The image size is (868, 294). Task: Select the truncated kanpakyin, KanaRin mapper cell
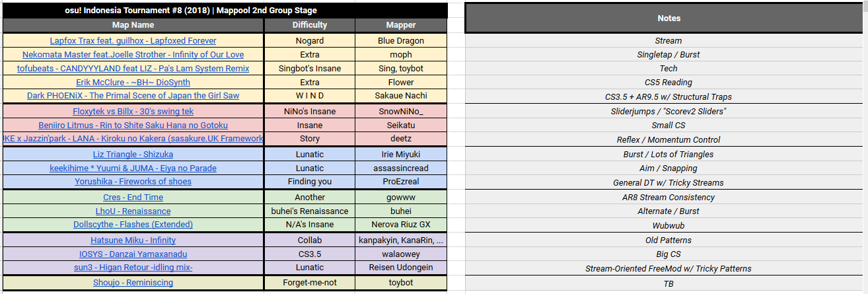tap(401, 240)
